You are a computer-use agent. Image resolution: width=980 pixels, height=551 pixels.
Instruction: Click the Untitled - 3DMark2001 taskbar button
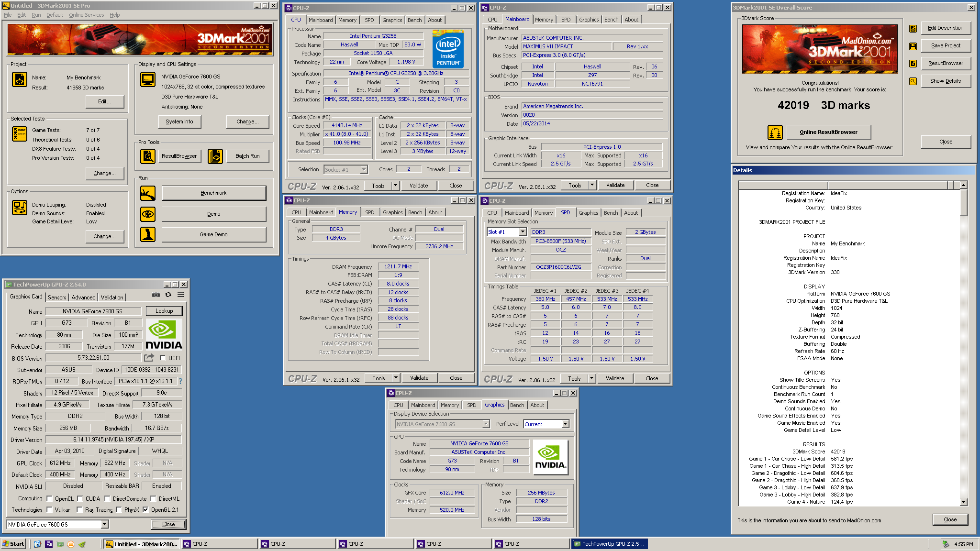142,544
